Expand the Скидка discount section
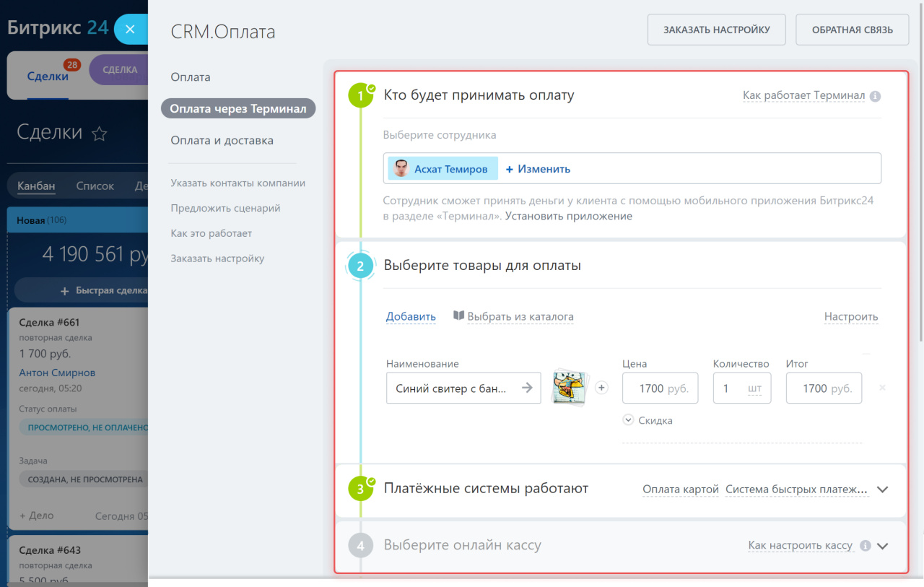 click(648, 420)
